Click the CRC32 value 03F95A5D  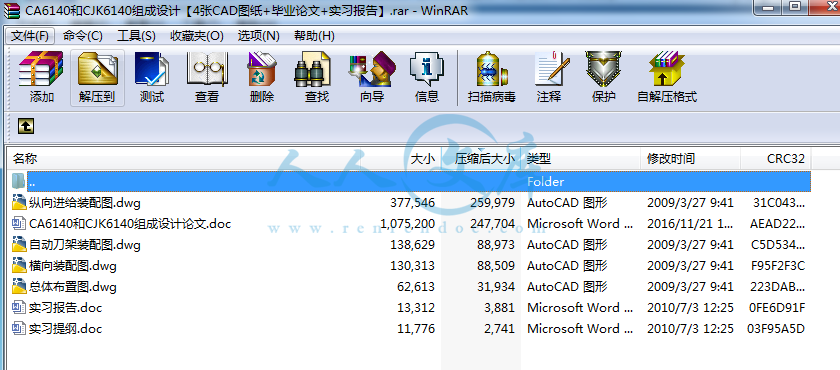tap(776, 329)
